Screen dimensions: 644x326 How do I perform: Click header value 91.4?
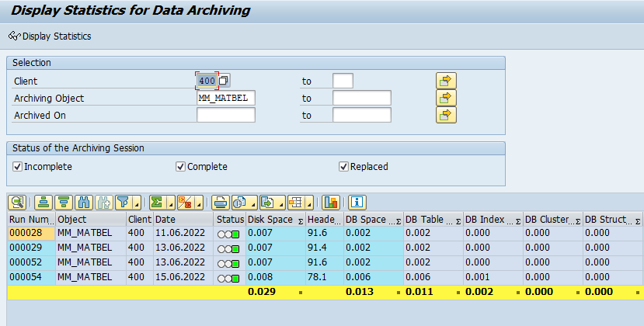click(x=325, y=248)
